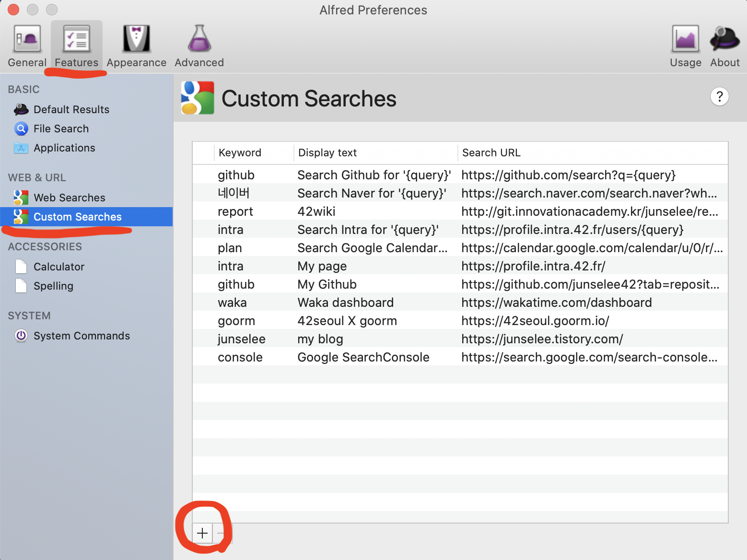This screenshot has width=747, height=560.
Task: Click the https://wakatime.com/dashboard URL cell
Action: click(557, 303)
